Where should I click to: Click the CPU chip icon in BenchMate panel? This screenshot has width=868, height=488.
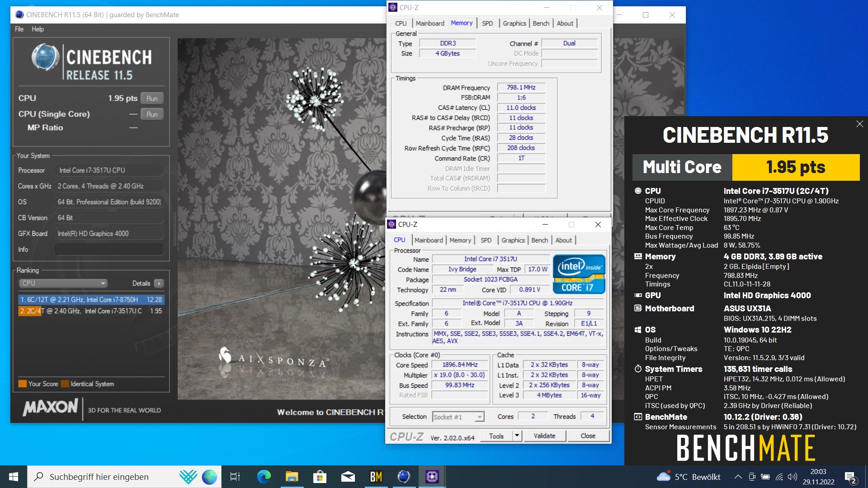(x=638, y=191)
